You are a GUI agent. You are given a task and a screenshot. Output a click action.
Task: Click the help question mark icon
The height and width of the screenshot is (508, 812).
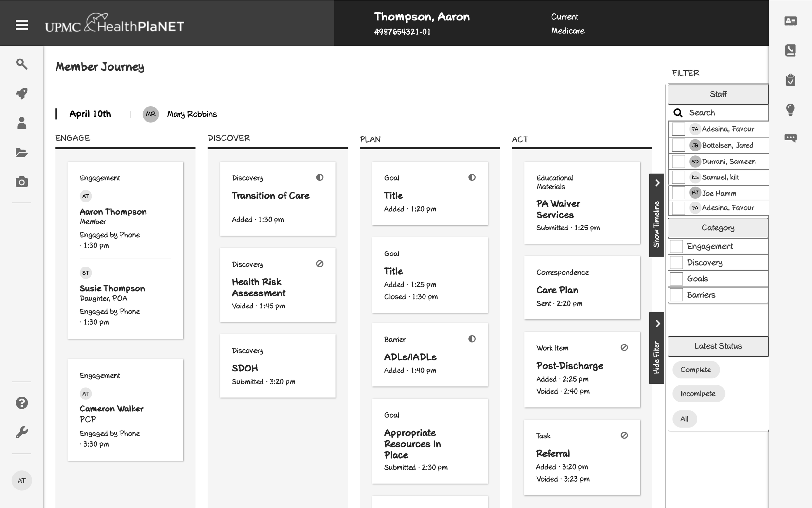pyautogui.click(x=21, y=402)
